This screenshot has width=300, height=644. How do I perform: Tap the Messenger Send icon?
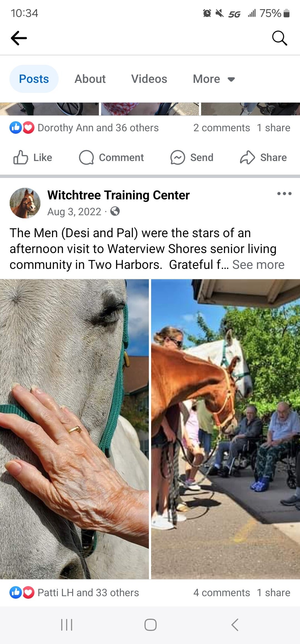pyautogui.click(x=177, y=157)
